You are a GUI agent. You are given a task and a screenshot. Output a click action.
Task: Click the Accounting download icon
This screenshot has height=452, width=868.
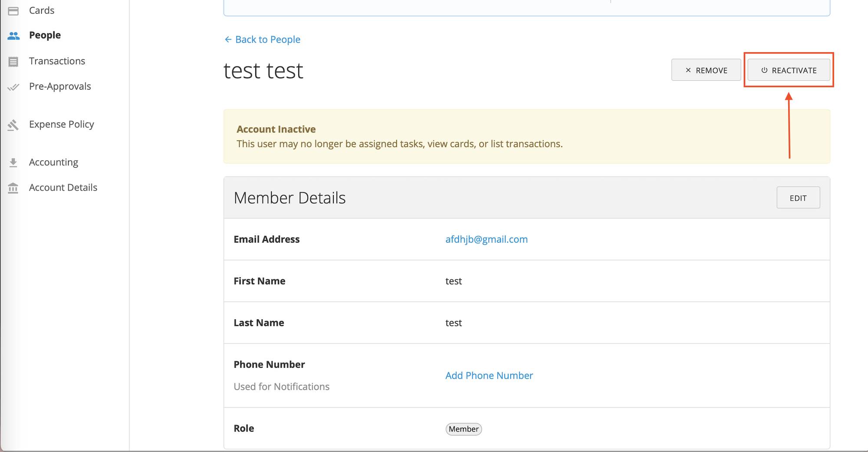pyautogui.click(x=13, y=162)
